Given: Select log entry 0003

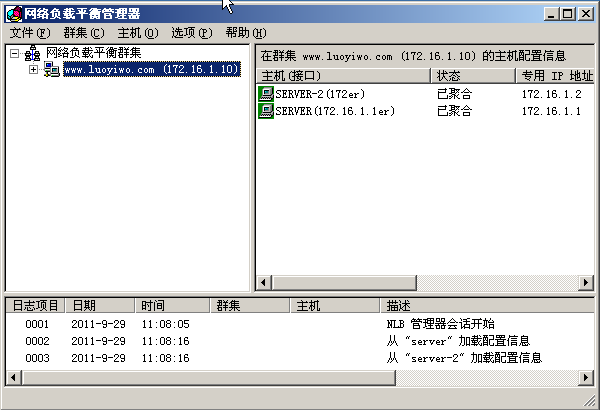Looking at the screenshot, I should point(300,358).
